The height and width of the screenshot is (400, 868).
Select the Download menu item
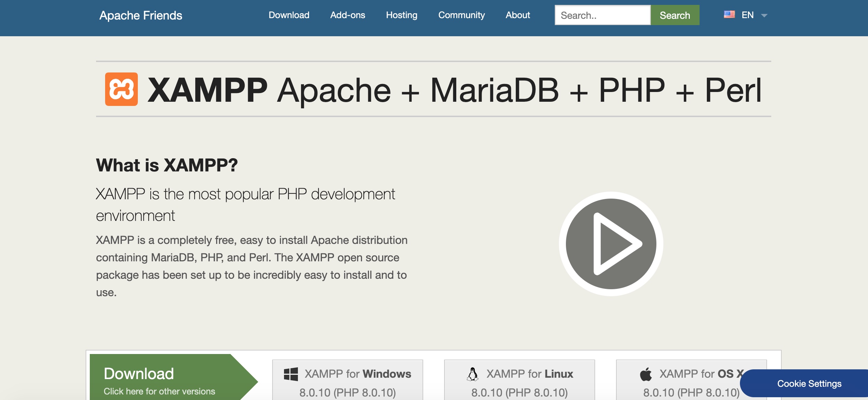[x=289, y=15]
